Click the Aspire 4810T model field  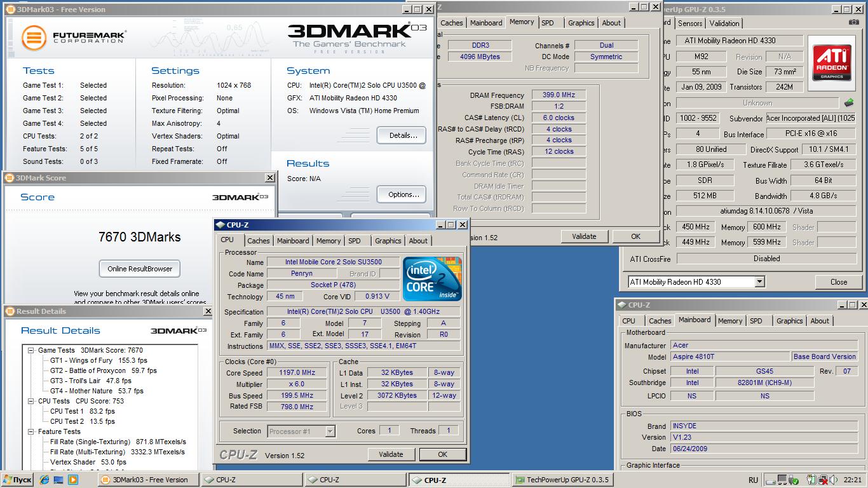tap(730, 356)
